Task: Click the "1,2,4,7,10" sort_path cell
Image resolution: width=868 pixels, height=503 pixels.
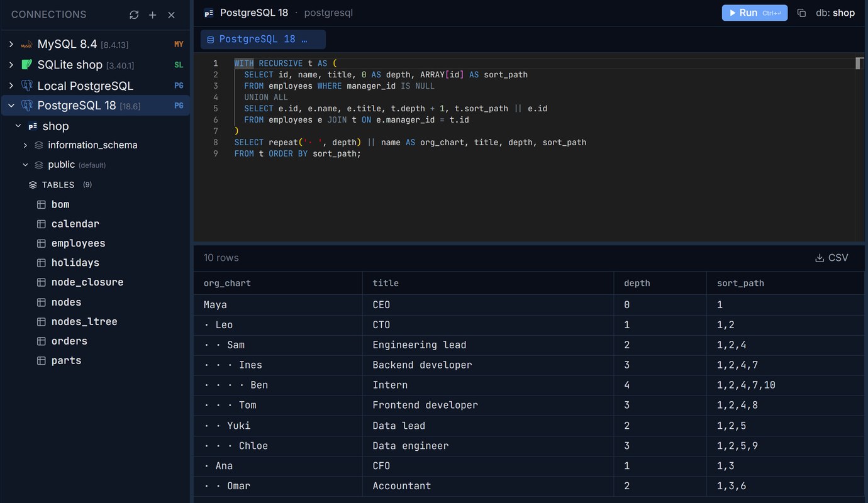Action: (x=786, y=385)
